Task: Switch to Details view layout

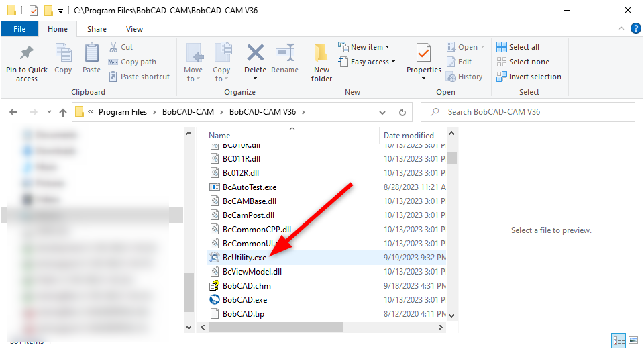Action: click(x=619, y=340)
